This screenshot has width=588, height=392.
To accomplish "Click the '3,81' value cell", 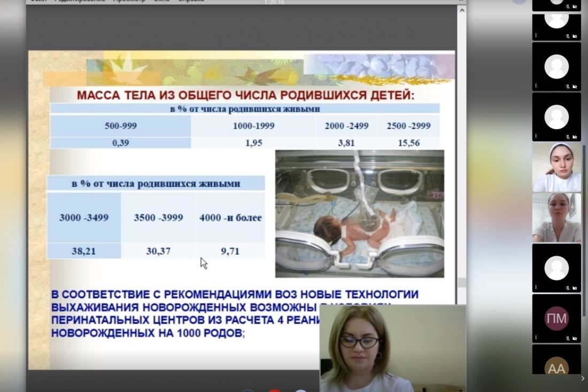I will click(346, 143).
